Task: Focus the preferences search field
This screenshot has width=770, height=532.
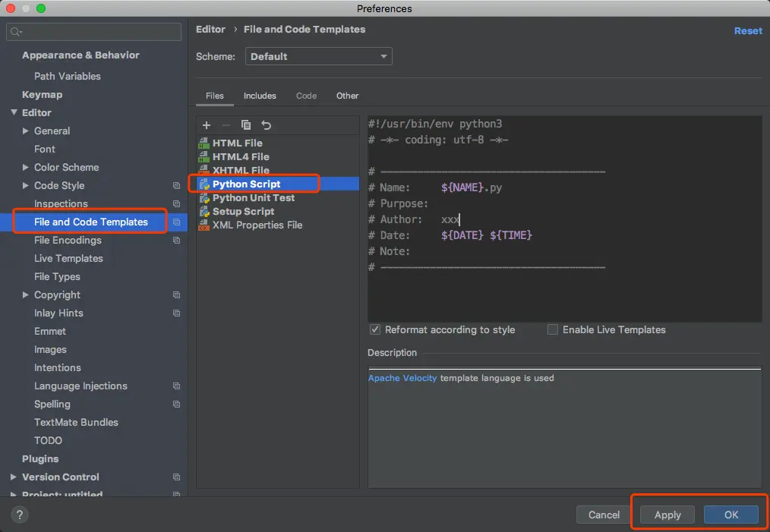Action: point(94,32)
